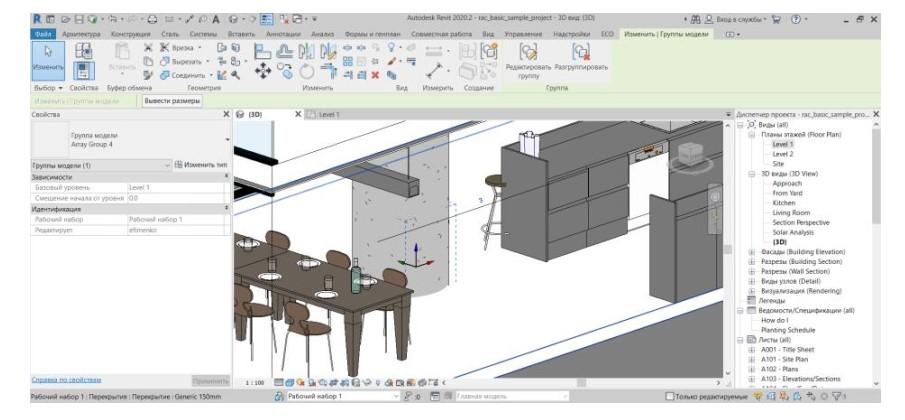
Task: Open the Файл menu tab
Action: tap(43, 34)
